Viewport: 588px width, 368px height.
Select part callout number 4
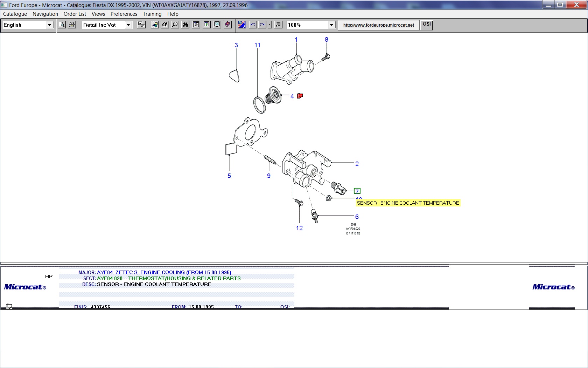[292, 96]
